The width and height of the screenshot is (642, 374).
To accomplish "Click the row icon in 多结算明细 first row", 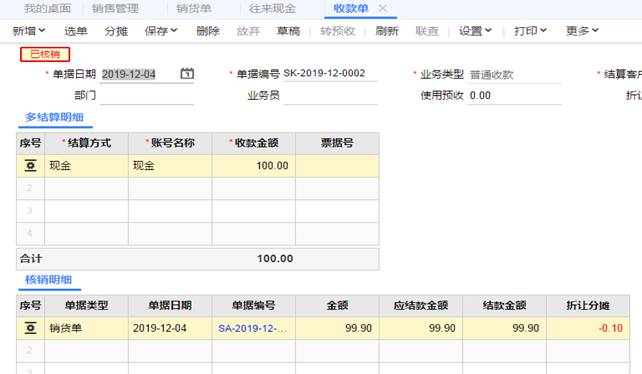I will 30,165.
